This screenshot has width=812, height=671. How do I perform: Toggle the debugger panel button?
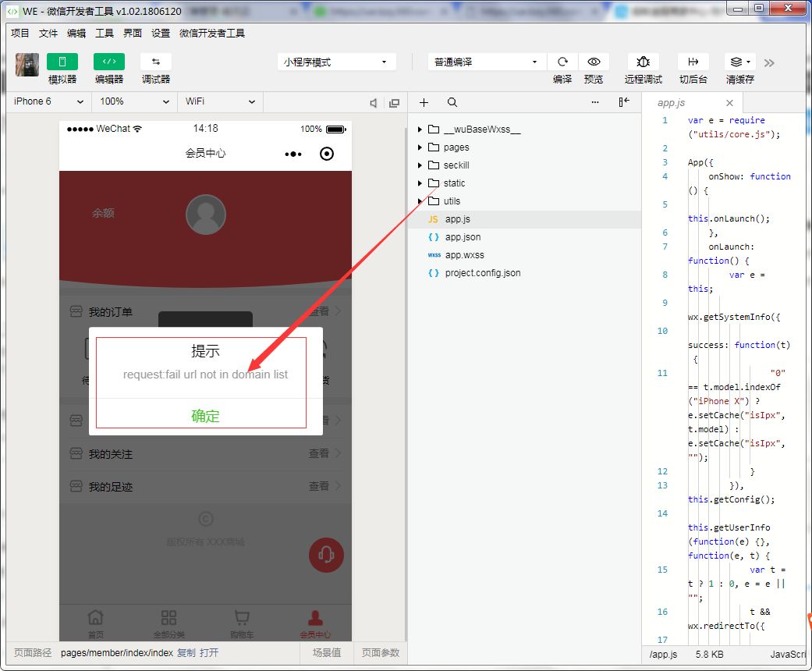coord(155,62)
